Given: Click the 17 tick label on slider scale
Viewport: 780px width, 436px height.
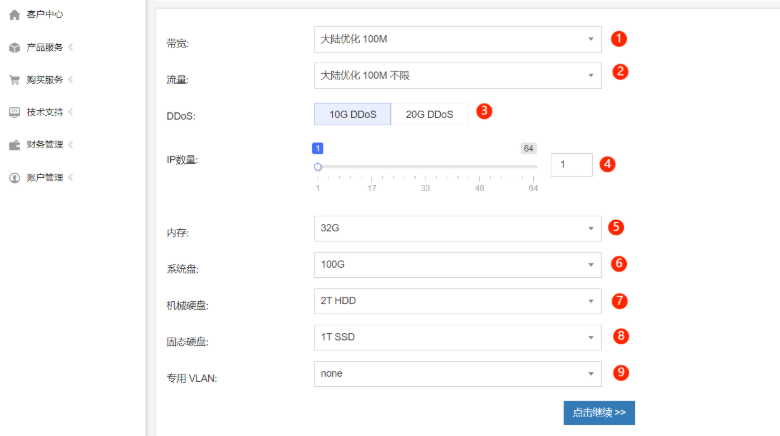Looking at the screenshot, I should coord(372,188).
